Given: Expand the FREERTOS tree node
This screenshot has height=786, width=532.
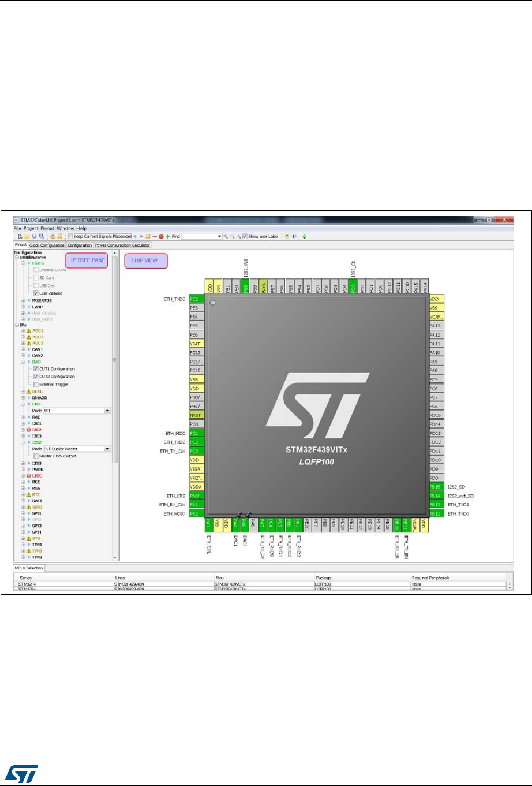Looking at the screenshot, I should click(23, 300).
